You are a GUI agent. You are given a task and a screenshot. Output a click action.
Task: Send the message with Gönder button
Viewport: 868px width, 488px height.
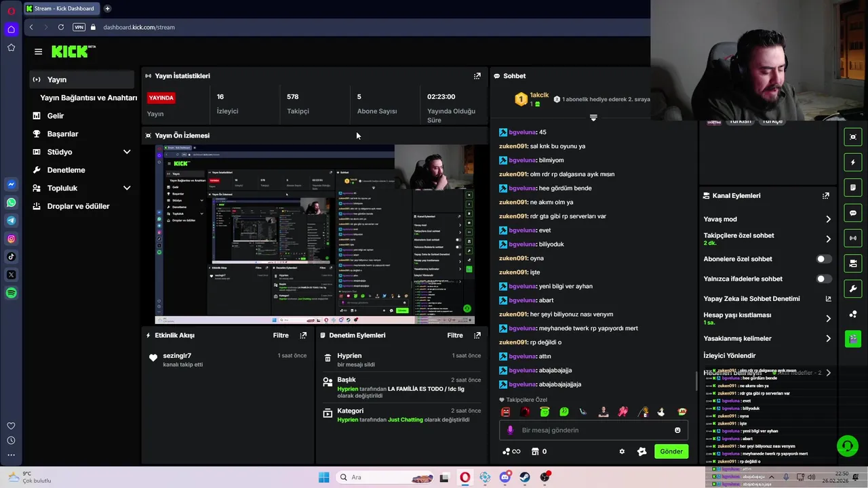(x=671, y=451)
